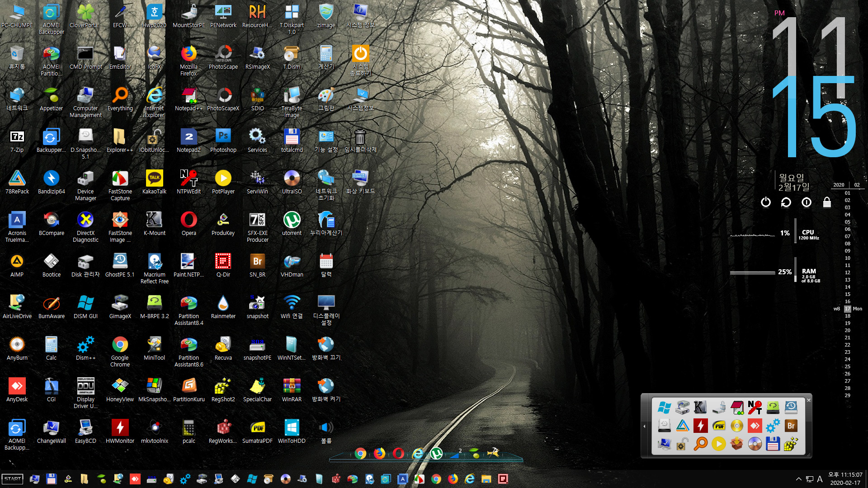Open Bandizip64 desktop icon
The height and width of the screenshot is (488, 868).
[51, 182]
